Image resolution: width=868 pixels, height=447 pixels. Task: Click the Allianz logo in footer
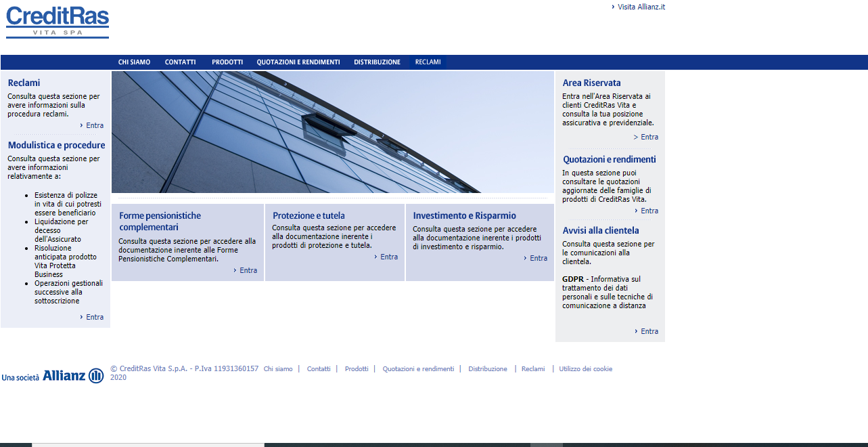[x=73, y=376]
